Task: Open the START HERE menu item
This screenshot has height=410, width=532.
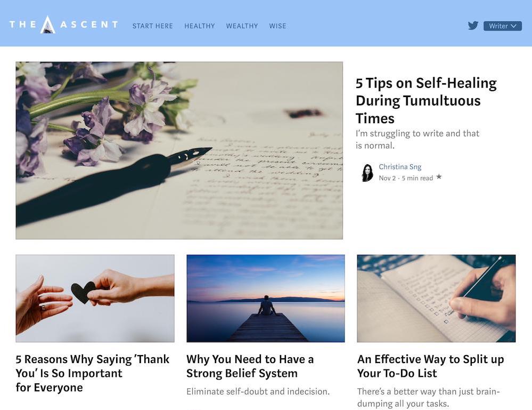Action: (x=153, y=26)
